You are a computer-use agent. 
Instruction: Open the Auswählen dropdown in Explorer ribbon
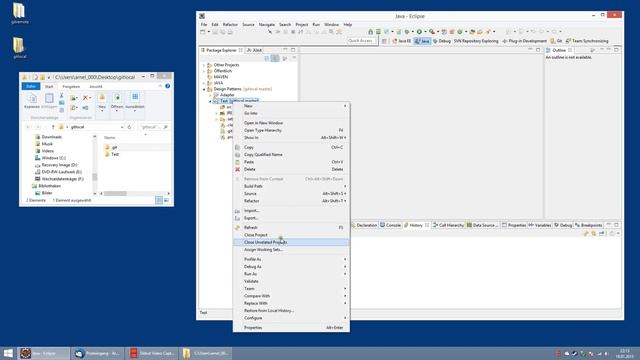[x=135, y=102]
